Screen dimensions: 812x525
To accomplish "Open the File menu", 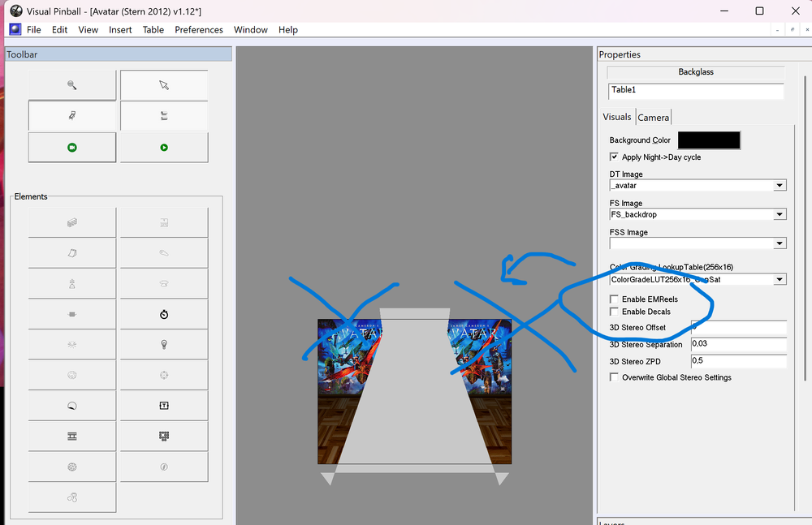I will [x=33, y=30].
